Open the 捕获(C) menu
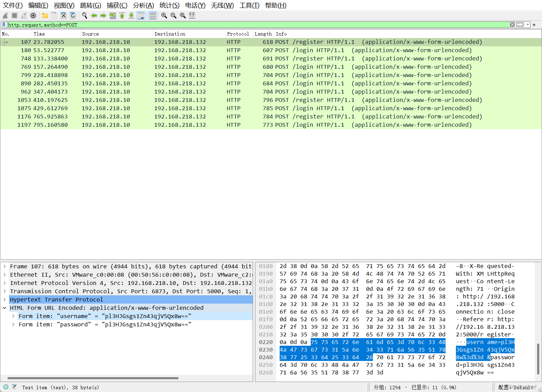This screenshot has width=542, height=392. [117, 6]
